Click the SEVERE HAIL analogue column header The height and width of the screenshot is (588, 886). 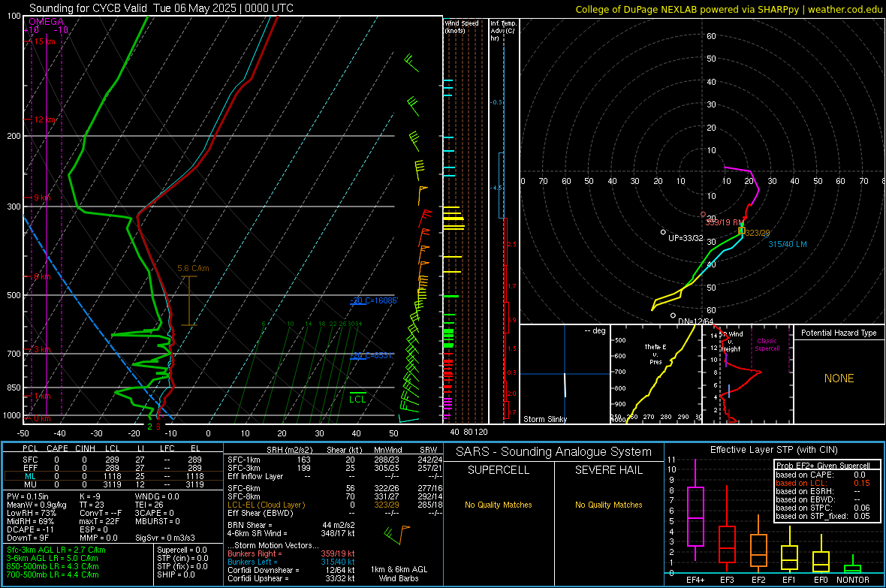click(608, 470)
